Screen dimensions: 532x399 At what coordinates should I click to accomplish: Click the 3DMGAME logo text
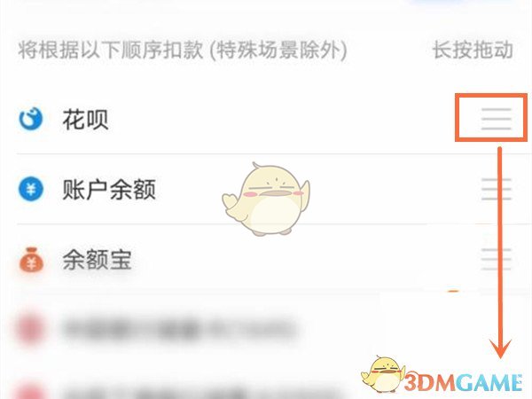(x=463, y=383)
